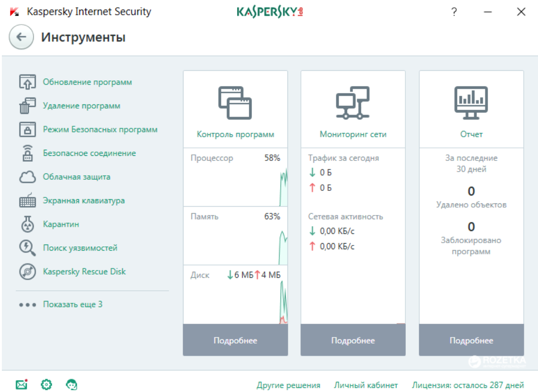Click Подробнее under Отчет
This screenshot has width=538, height=392.
pyautogui.click(x=471, y=340)
